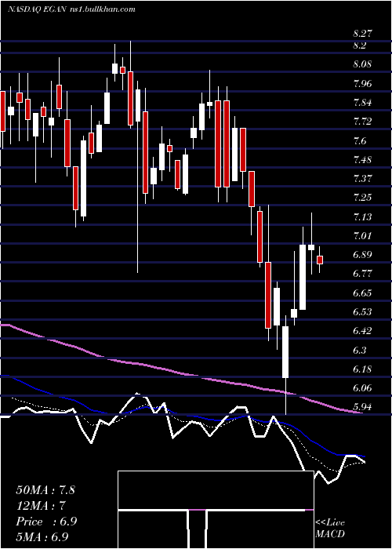
Task: Click the 7.37 price axis label
Action: point(362,179)
